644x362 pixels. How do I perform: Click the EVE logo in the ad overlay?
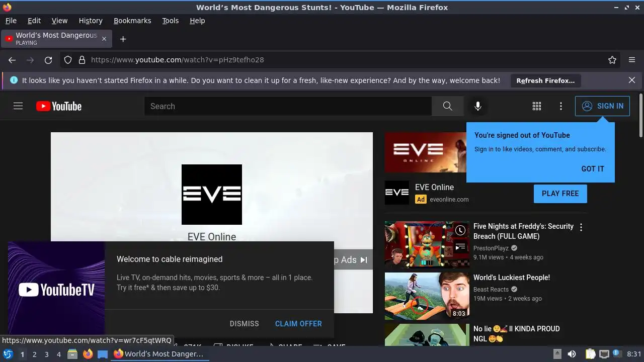pyautogui.click(x=212, y=195)
